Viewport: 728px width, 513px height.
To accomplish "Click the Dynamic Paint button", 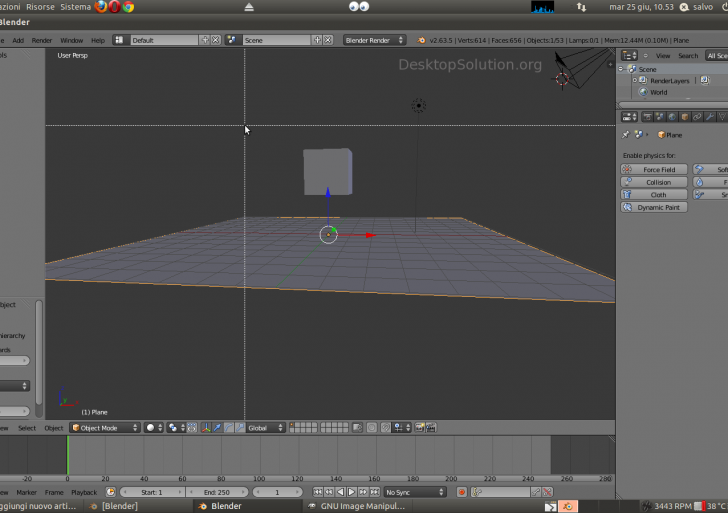I will coord(655,207).
